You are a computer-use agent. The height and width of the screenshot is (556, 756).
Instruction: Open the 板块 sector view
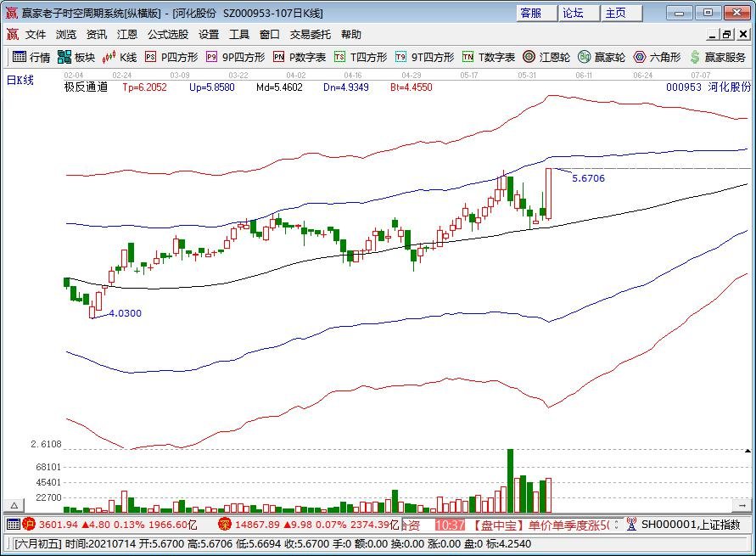tap(76, 58)
